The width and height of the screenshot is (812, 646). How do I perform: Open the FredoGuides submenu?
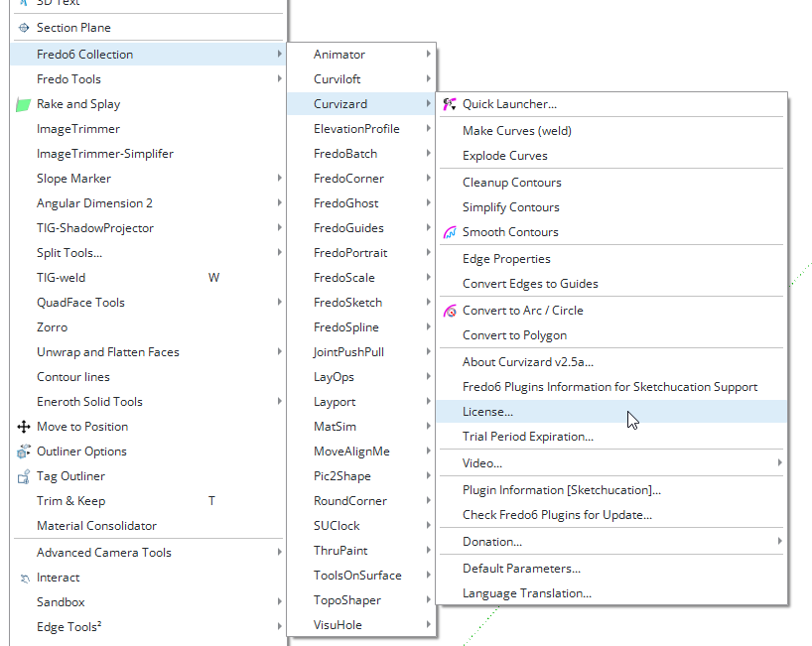pos(361,228)
